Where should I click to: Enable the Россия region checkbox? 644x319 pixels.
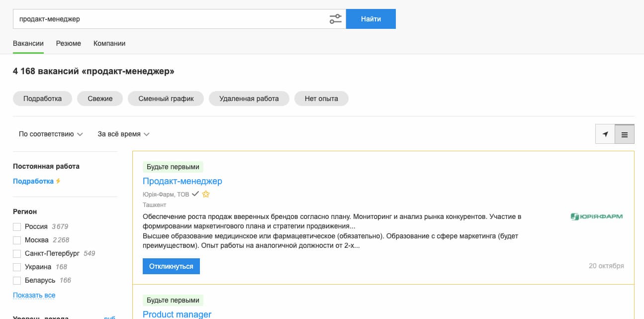click(17, 226)
